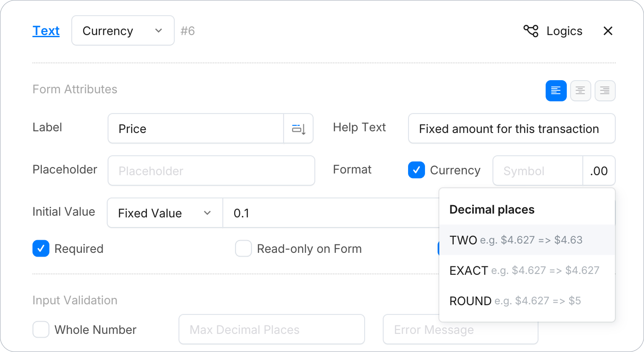644x352 pixels.
Task: Click the #6 field number
Action: click(x=188, y=31)
